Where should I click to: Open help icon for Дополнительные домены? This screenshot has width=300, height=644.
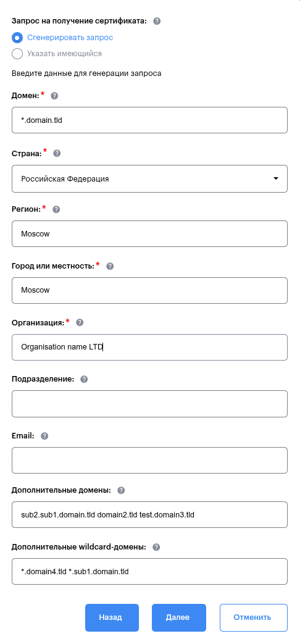click(121, 490)
